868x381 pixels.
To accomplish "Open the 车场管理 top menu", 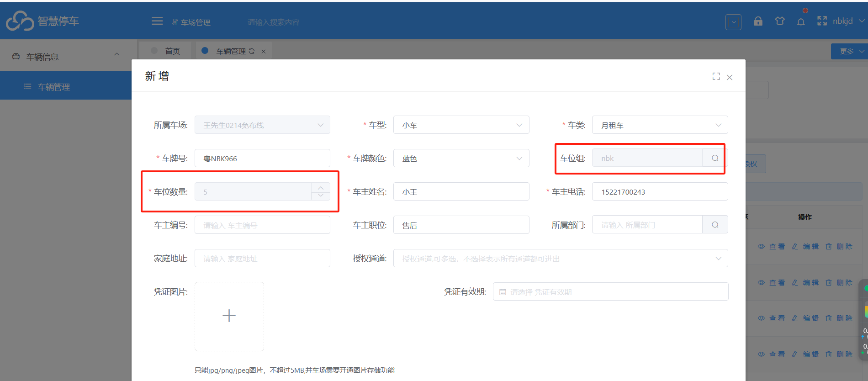I will click(191, 22).
